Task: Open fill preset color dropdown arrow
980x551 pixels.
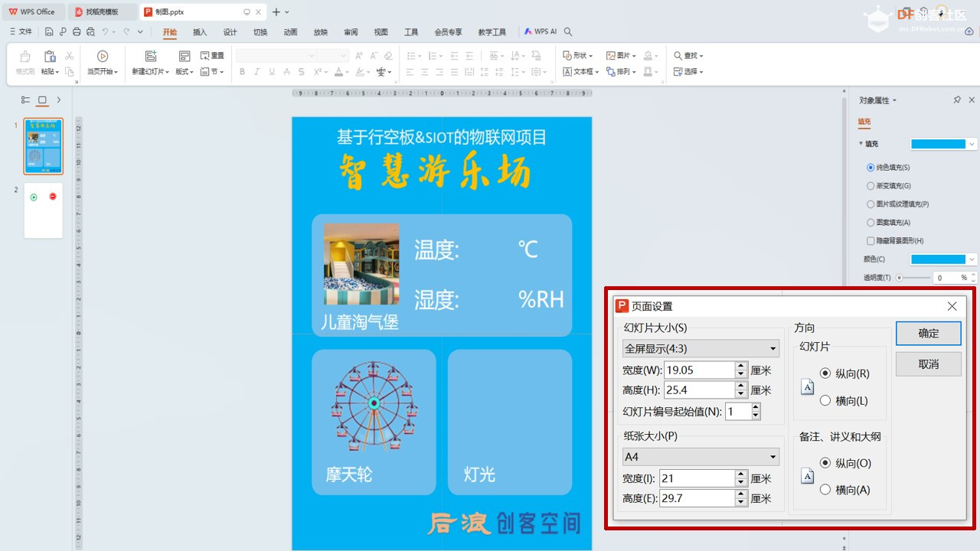Action: pos(972,144)
